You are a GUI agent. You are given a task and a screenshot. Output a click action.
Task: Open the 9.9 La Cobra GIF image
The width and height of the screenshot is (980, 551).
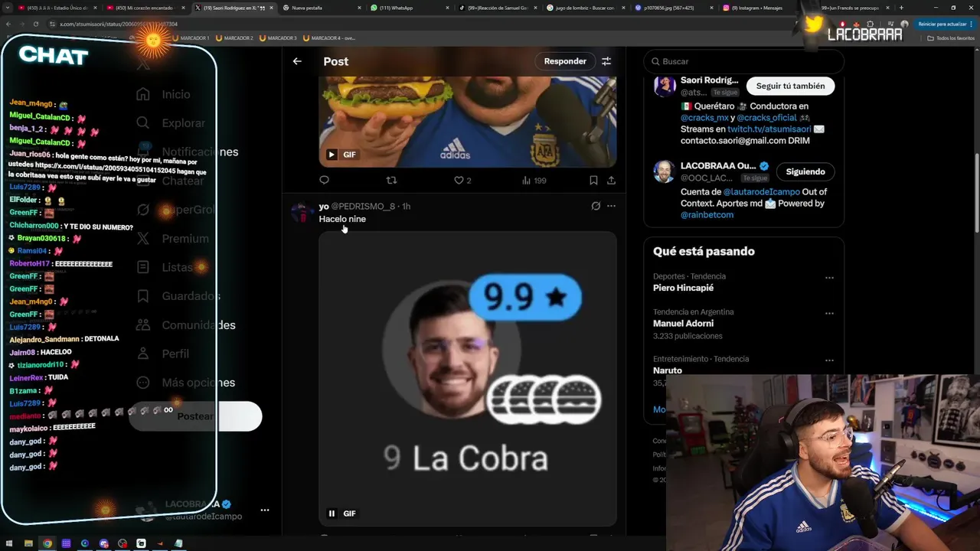pos(468,379)
